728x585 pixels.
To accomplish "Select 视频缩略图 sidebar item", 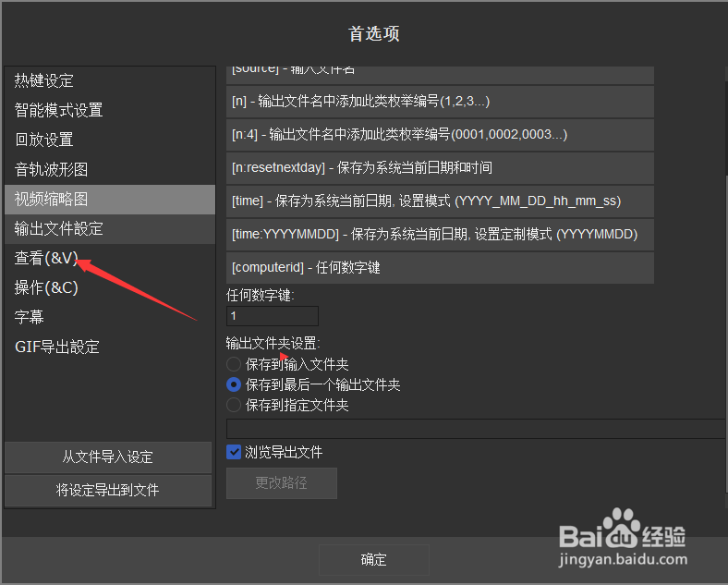I will point(110,200).
